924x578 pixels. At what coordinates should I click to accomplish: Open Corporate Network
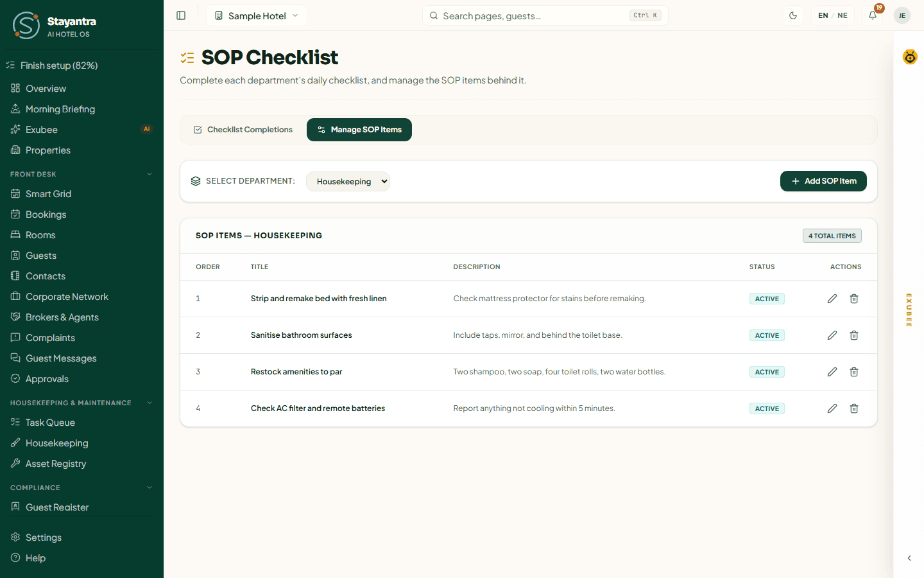[x=81, y=297]
